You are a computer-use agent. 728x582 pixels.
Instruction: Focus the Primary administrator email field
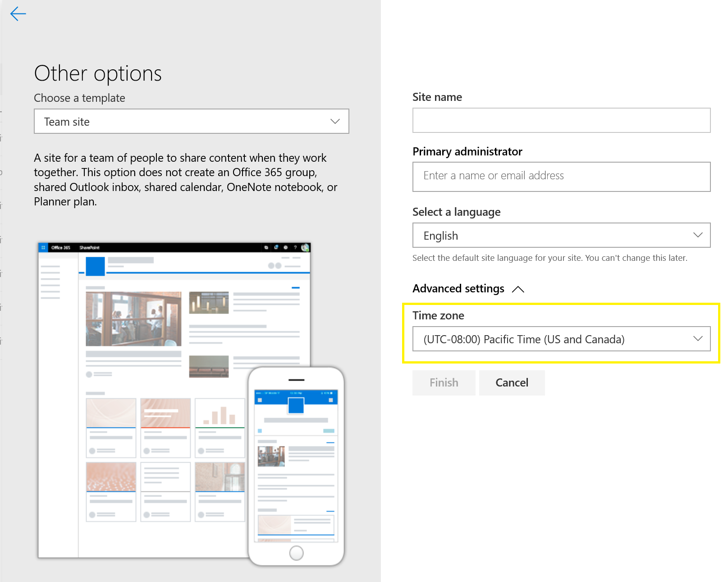561,177
